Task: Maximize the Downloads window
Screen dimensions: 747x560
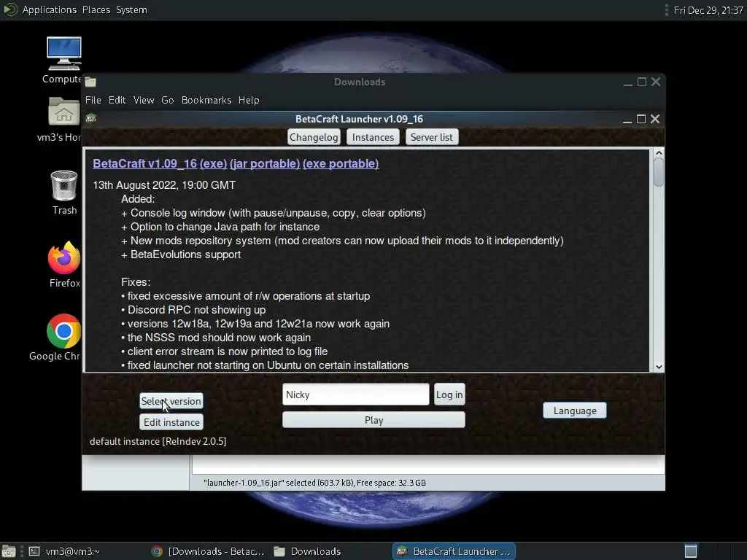Action: pyautogui.click(x=642, y=82)
